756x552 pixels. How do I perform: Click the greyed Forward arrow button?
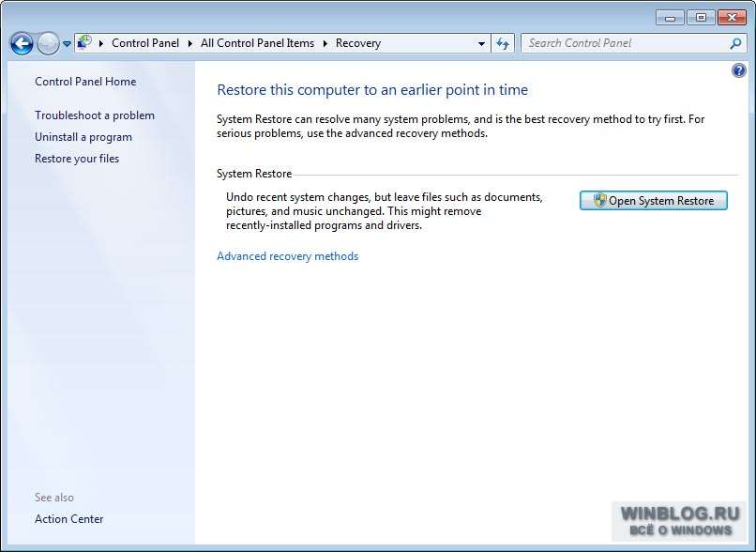click(x=48, y=44)
